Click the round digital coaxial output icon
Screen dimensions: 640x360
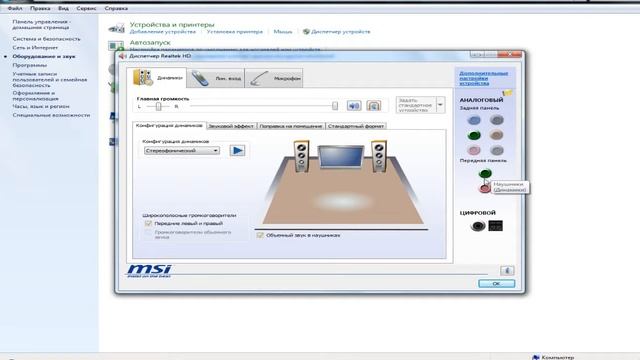coord(478,226)
